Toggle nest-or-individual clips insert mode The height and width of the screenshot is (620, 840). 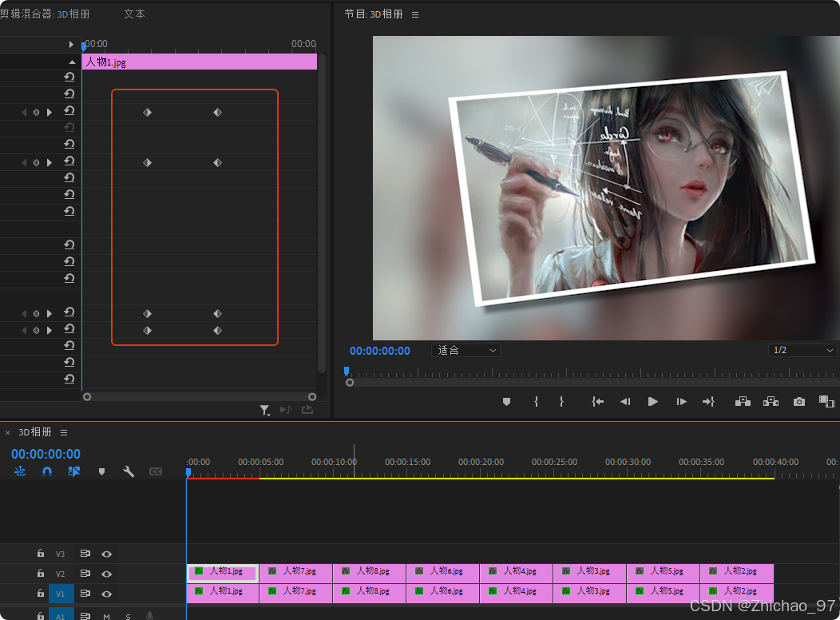[x=20, y=471]
